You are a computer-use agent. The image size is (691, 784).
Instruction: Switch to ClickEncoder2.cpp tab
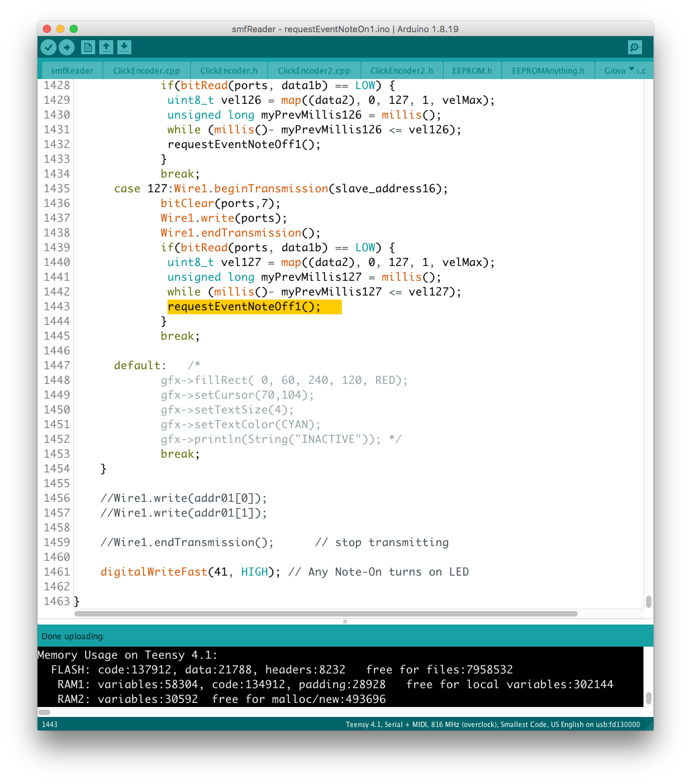pyautogui.click(x=314, y=70)
